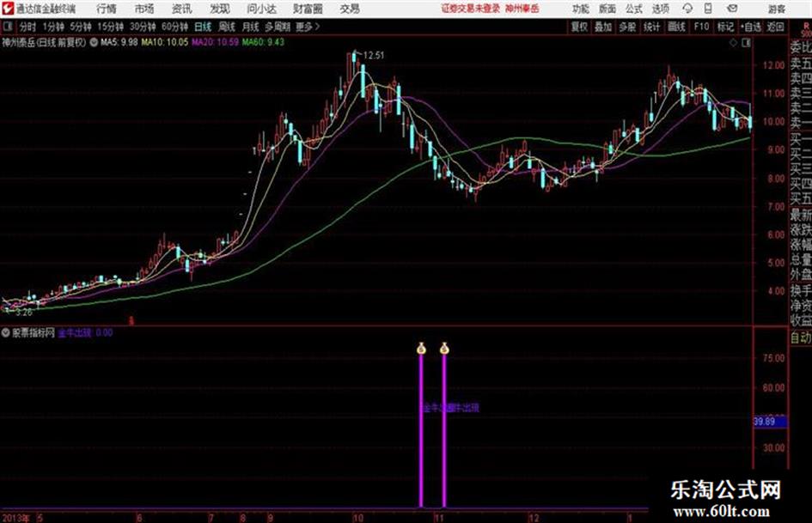Click 证券交易未登录 login notice

pyautogui.click(x=471, y=9)
